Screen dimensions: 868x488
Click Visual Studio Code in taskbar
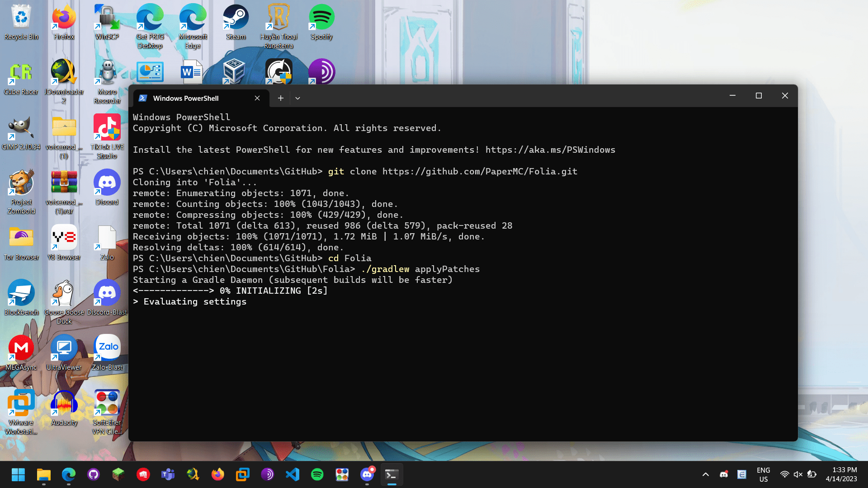292,474
